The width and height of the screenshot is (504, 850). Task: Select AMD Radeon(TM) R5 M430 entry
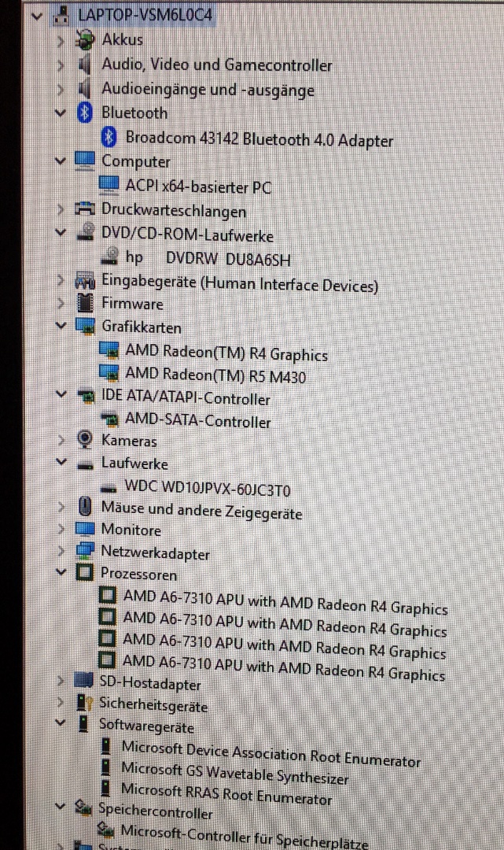click(215, 375)
